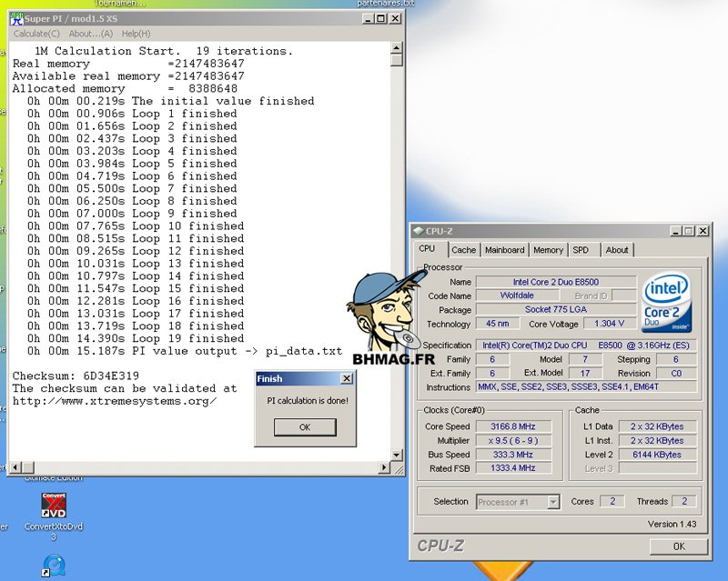The height and width of the screenshot is (581, 728).
Task: Click the Package value 'Socket 775 LGA'
Action: [556, 309]
